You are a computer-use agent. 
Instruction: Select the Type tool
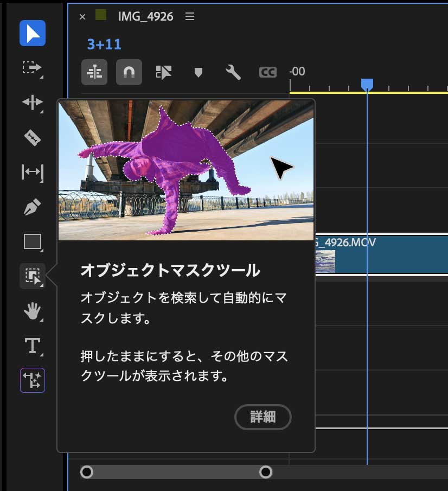point(32,346)
